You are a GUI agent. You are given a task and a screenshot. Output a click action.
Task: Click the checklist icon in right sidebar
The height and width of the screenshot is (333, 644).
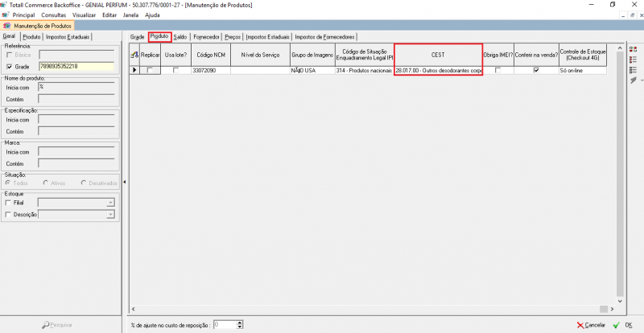tap(633, 70)
